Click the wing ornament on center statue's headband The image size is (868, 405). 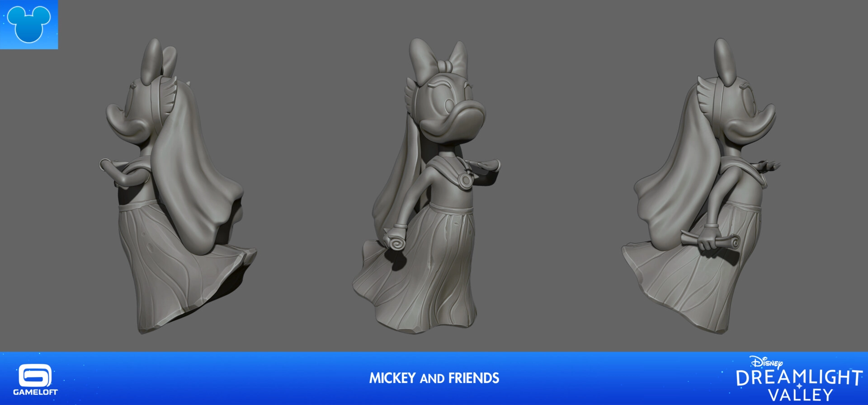(x=412, y=90)
